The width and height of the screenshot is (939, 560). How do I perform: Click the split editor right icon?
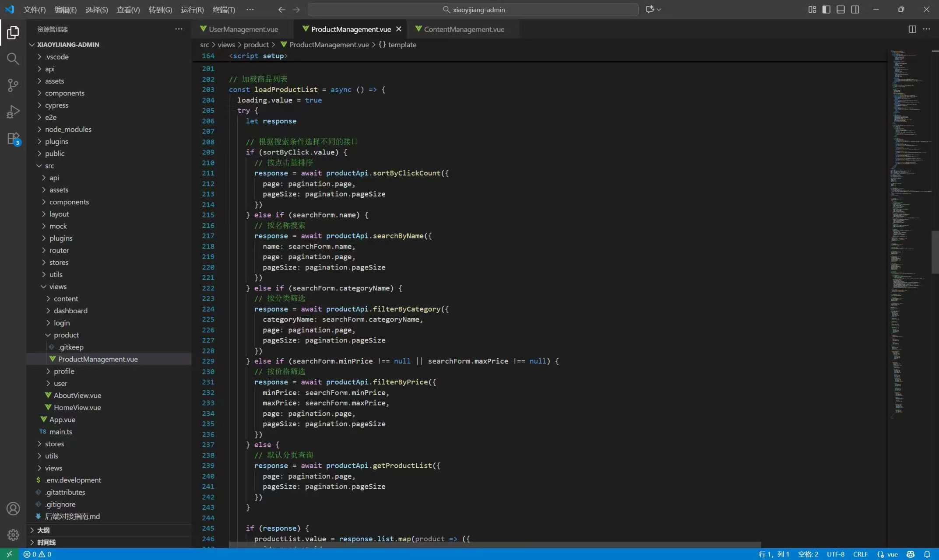click(912, 29)
